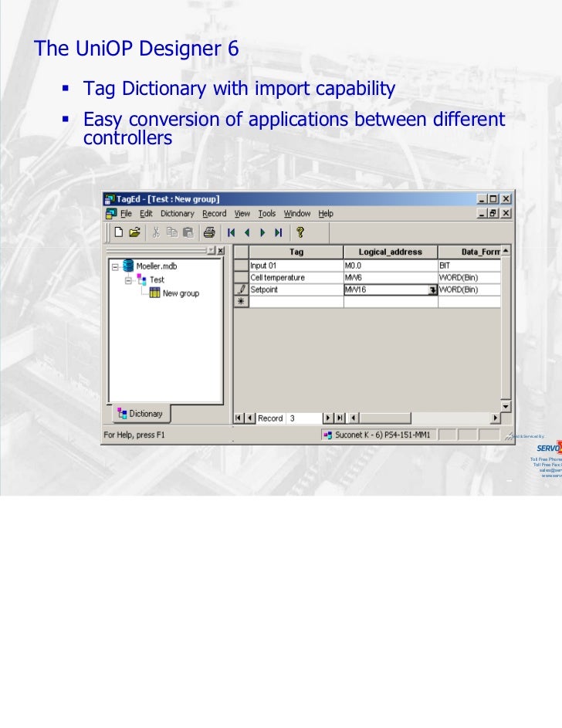Click the New group table icon
The height and width of the screenshot is (728, 562).
154,293
